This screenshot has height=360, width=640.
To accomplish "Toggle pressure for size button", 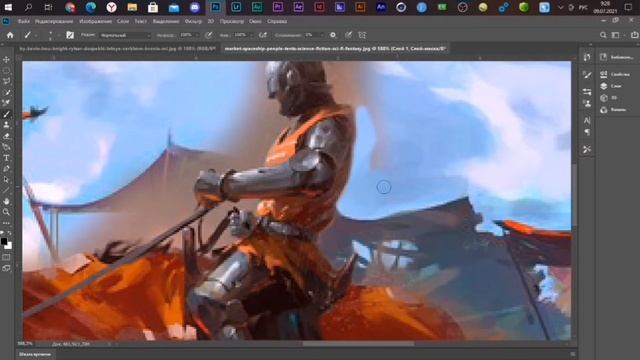I will tap(348, 35).
